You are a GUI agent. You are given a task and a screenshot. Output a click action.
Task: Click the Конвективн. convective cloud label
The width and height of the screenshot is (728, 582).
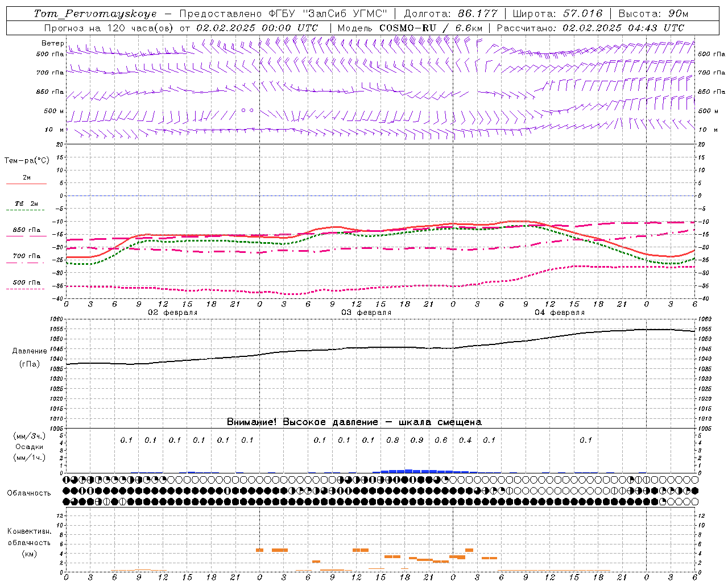pos(29,531)
